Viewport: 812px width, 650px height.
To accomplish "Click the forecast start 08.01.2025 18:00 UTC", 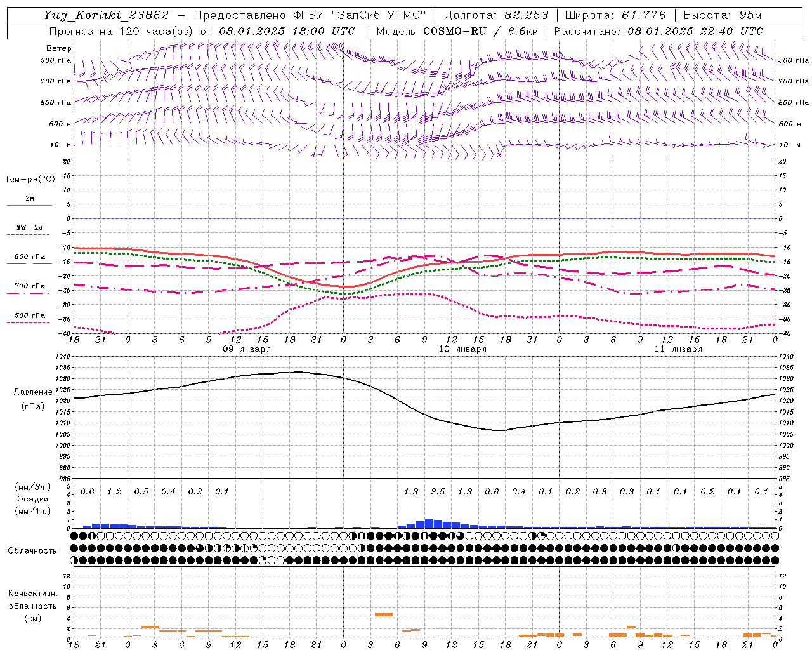I will coord(287,31).
